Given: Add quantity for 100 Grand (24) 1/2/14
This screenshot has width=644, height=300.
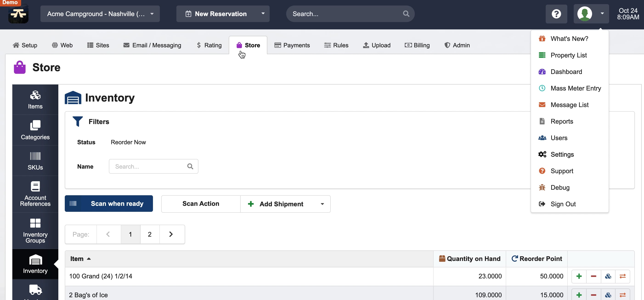Looking at the screenshot, I should (x=579, y=276).
